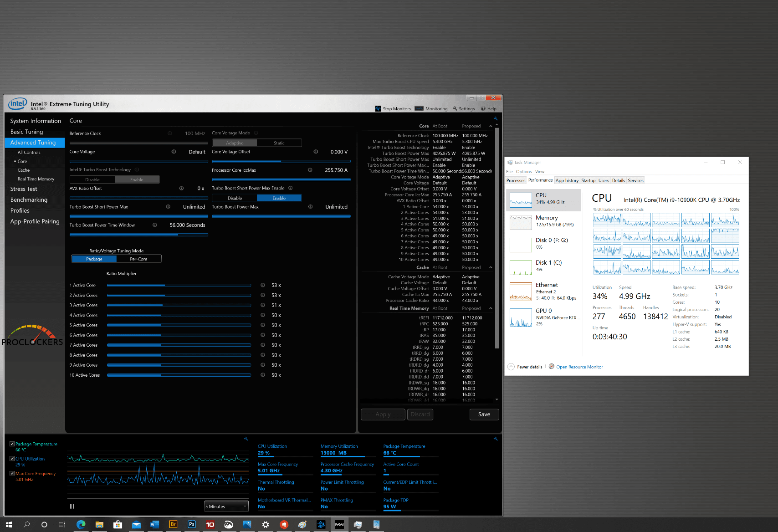Click Open Resource Monitor link
Screen dimensions: 778x532
(x=579, y=367)
